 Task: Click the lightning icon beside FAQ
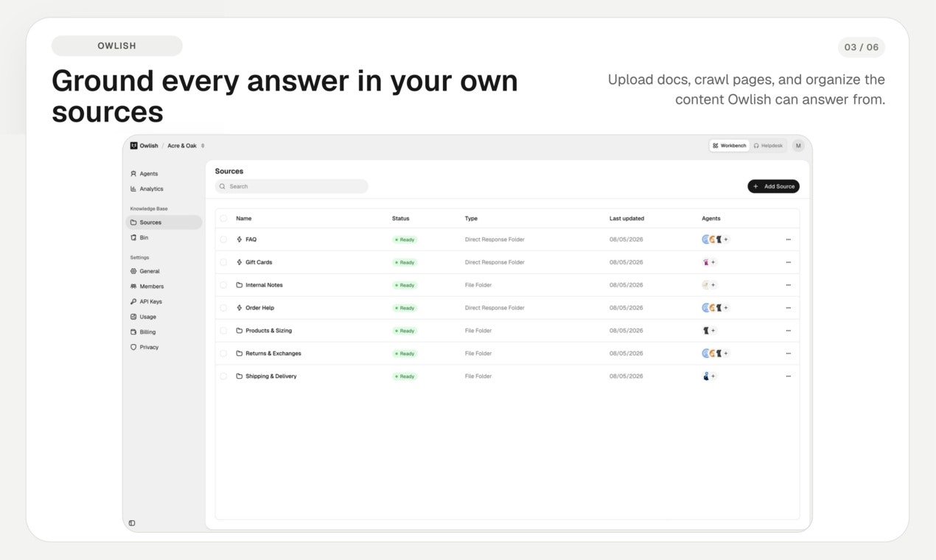pos(240,239)
